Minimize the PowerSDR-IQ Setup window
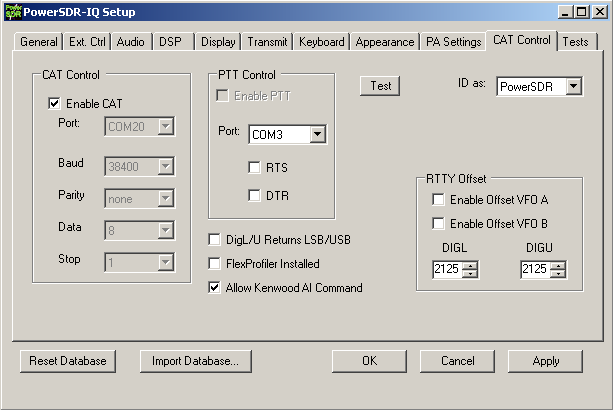The image size is (613, 411). (565, 12)
